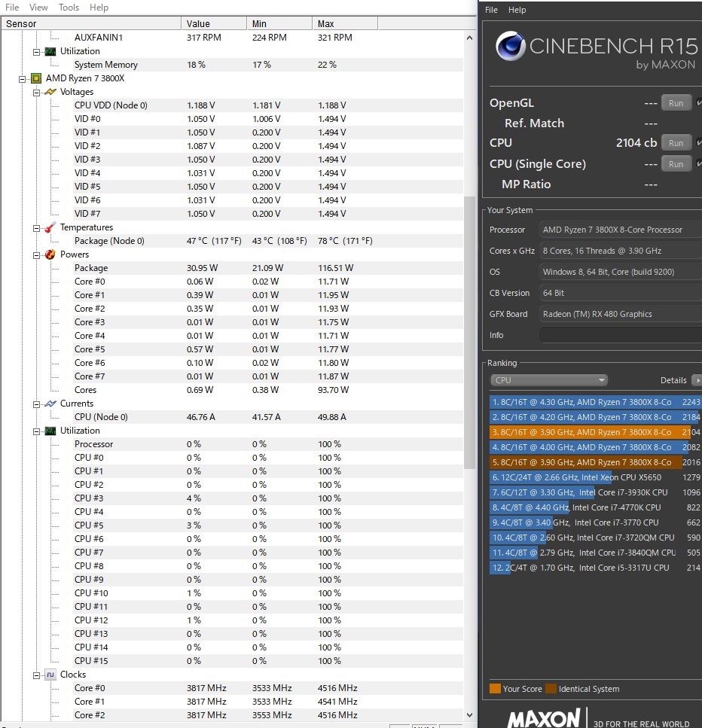This screenshot has width=702, height=728.
Task: Open the CPU ranking dropdown in Cinebench
Action: tap(548, 380)
